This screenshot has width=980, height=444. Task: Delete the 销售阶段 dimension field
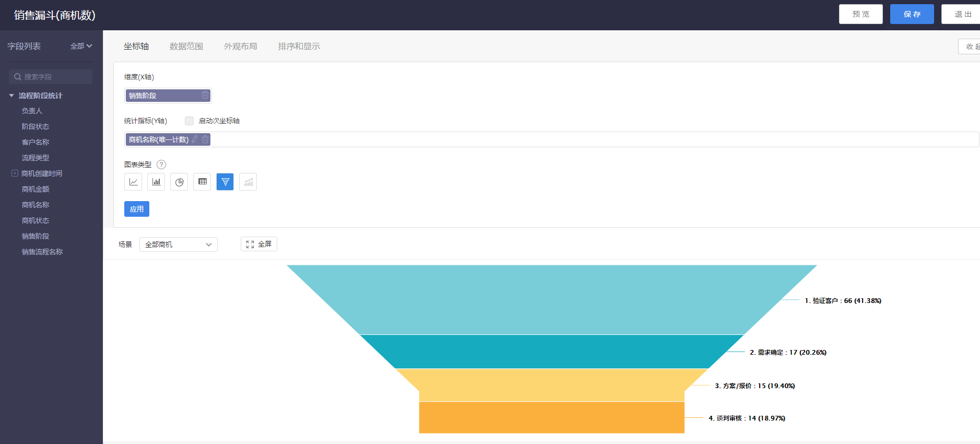click(x=205, y=95)
